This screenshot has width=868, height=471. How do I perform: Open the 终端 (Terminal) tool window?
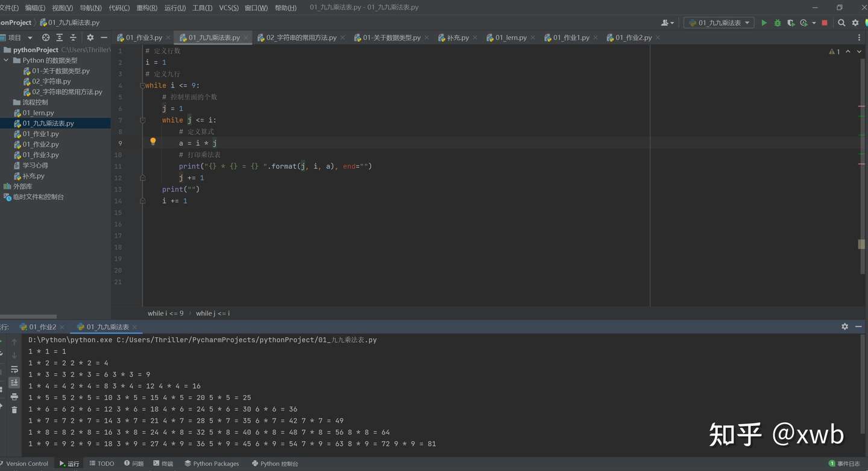pos(163,464)
